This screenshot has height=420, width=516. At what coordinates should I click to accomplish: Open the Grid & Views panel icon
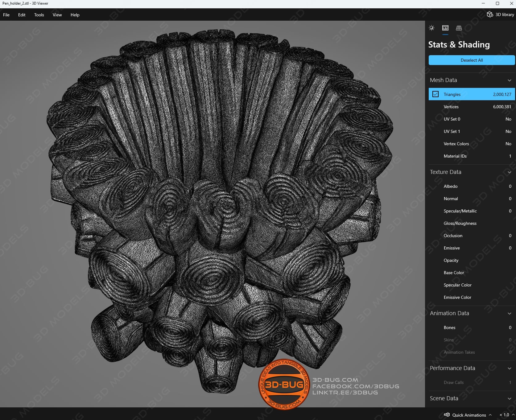pyautogui.click(x=459, y=28)
